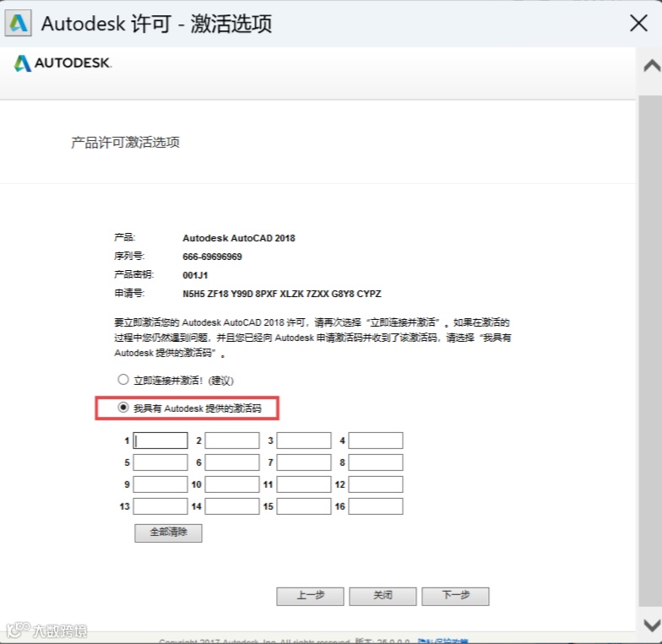Click activation code field 2
The height and width of the screenshot is (644, 662).
tap(232, 441)
